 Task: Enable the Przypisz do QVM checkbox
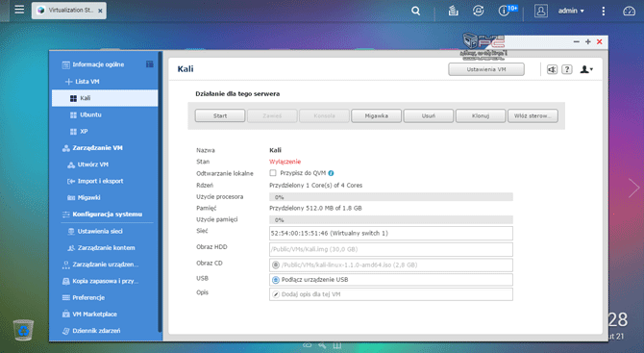273,173
